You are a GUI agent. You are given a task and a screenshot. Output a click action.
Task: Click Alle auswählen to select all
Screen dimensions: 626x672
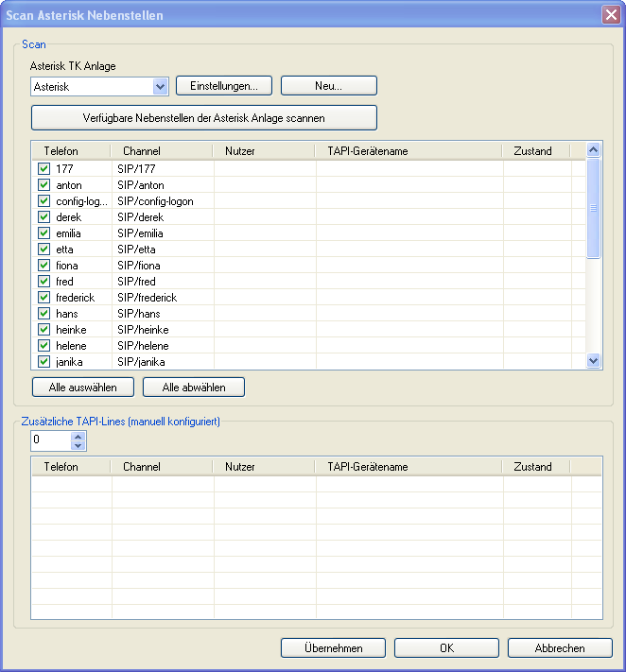coord(83,388)
